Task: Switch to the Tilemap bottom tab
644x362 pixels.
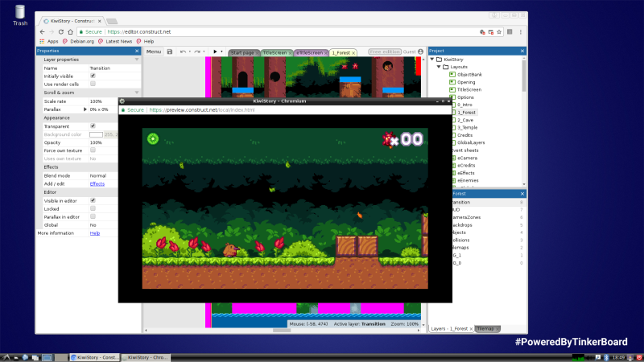Action: coord(485,329)
